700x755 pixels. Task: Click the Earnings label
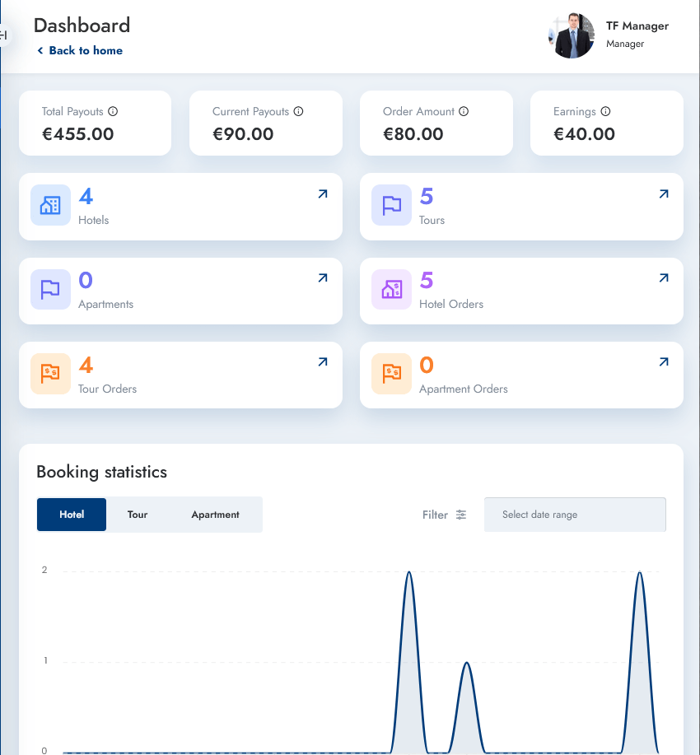click(575, 112)
